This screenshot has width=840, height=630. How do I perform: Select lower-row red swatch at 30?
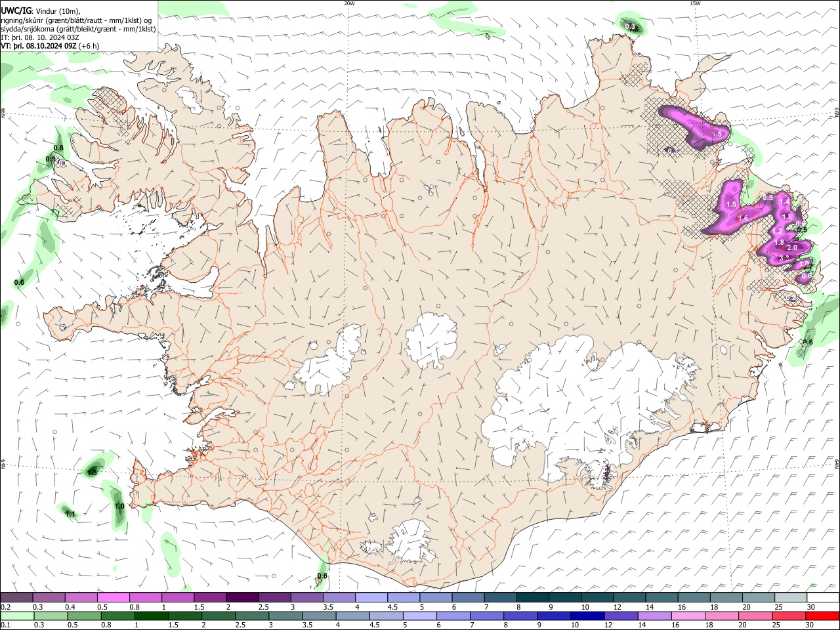pos(823,616)
